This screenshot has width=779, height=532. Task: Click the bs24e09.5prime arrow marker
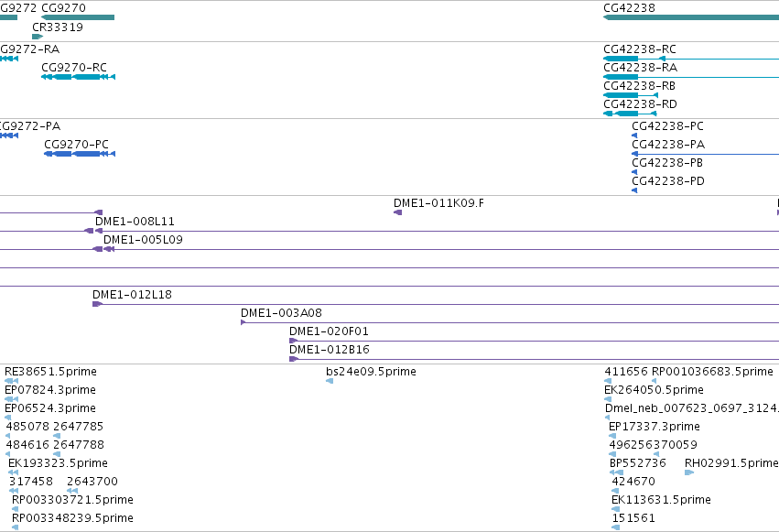point(330,381)
